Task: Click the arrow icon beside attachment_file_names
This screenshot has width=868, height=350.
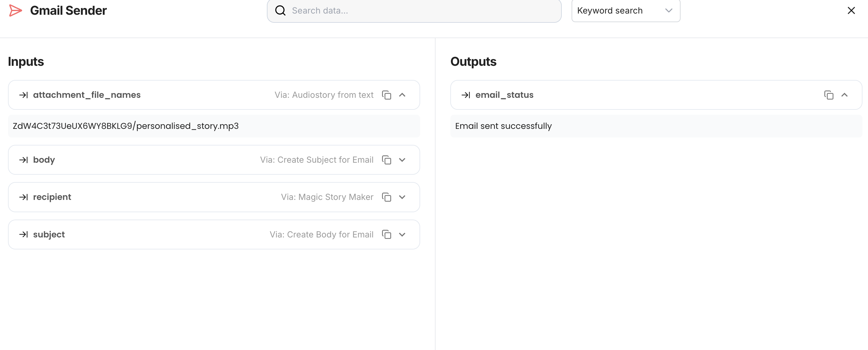Action: (24, 95)
